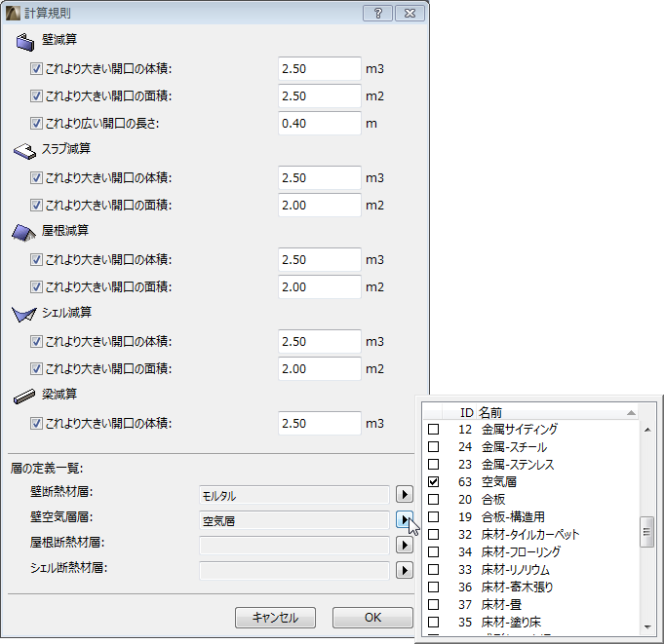Check 床材-塗り床 in the material list

point(433,622)
